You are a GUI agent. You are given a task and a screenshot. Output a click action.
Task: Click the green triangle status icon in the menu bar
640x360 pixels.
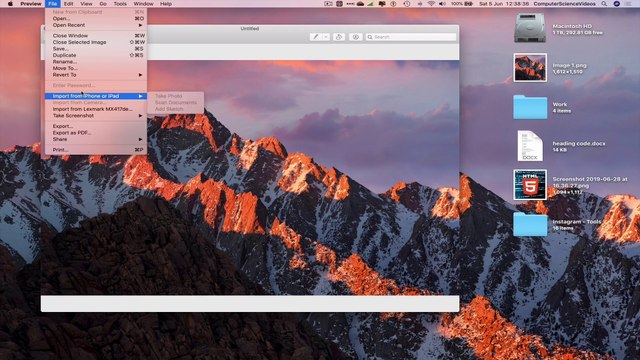tap(371, 4)
